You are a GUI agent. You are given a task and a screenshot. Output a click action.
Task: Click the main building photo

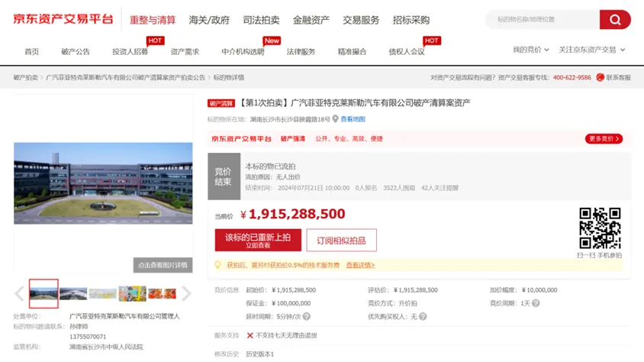(x=103, y=183)
